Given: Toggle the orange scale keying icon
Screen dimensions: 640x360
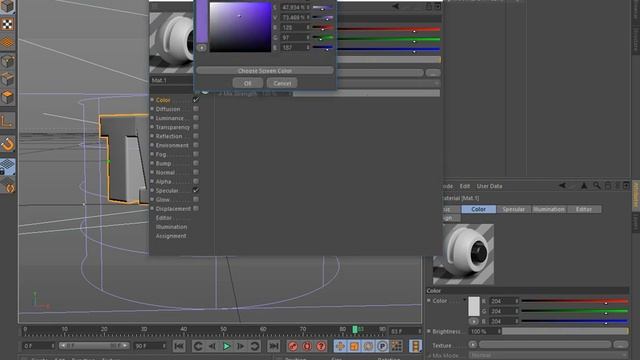Looking at the screenshot, I should pos(354,346).
